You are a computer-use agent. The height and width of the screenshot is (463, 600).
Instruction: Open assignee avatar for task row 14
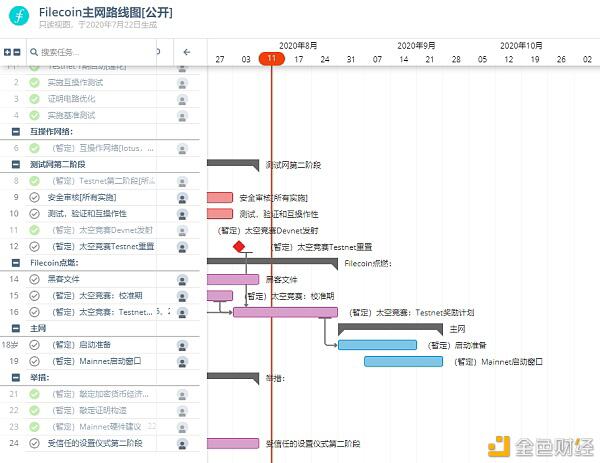pos(183,280)
